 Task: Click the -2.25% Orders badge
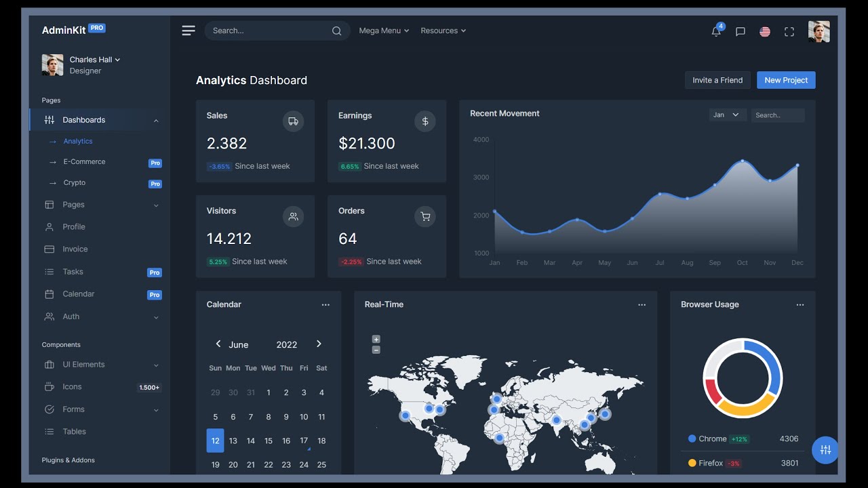[x=351, y=262]
